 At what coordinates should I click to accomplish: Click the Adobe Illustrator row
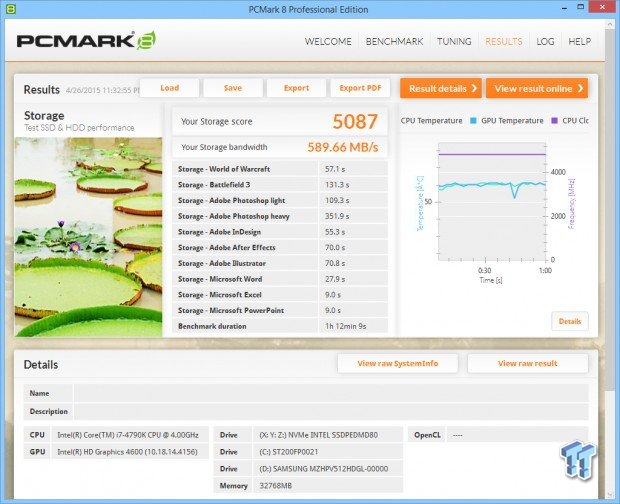tap(280, 263)
